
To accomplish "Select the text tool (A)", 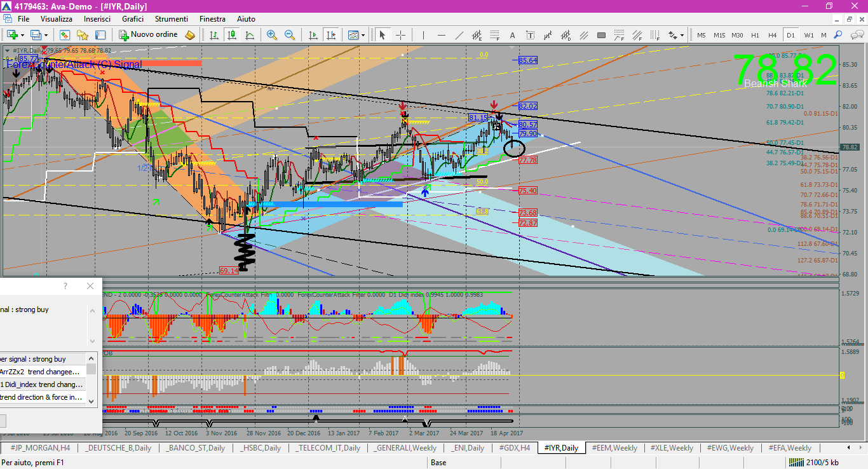I will pyautogui.click(x=513, y=35).
